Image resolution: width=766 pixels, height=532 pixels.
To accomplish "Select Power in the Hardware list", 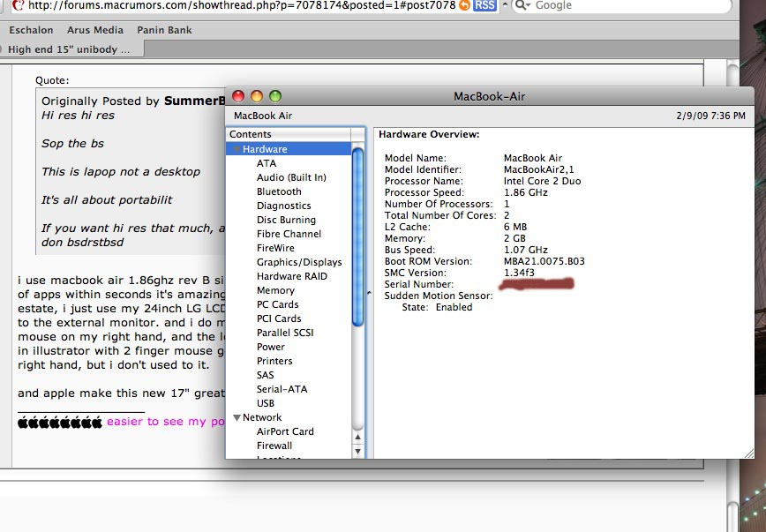I will (271, 347).
